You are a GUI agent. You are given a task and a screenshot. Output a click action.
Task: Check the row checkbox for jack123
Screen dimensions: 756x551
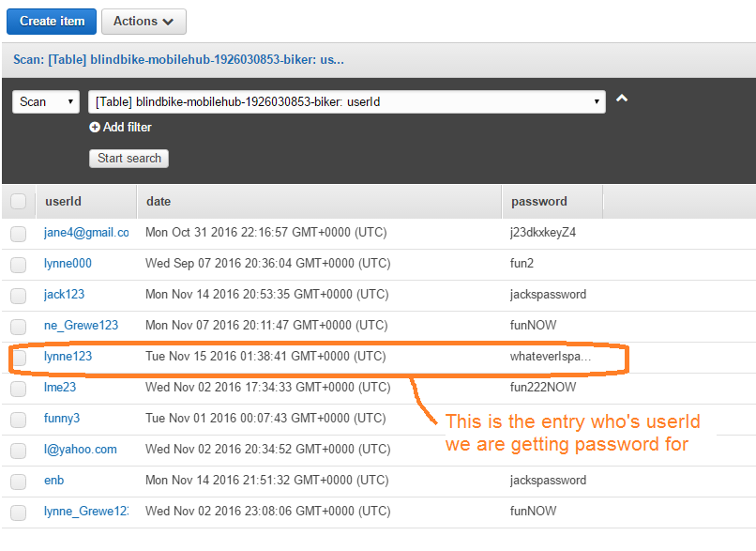(x=19, y=295)
